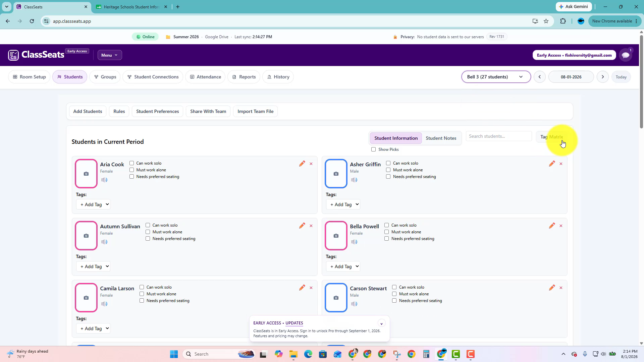Click Autumn Sullivan's speaker icon
This screenshot has height=362, width=644.
point(104,242)
